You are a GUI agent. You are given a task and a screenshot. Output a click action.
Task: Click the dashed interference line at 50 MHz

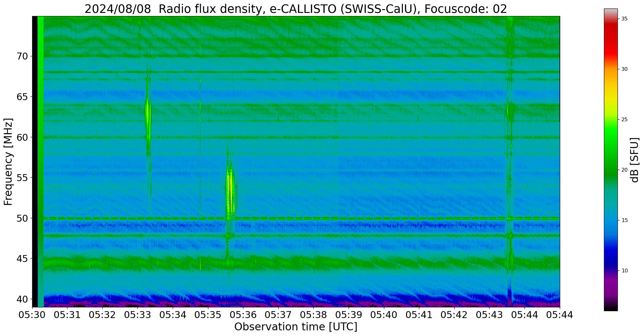[302, 218]
